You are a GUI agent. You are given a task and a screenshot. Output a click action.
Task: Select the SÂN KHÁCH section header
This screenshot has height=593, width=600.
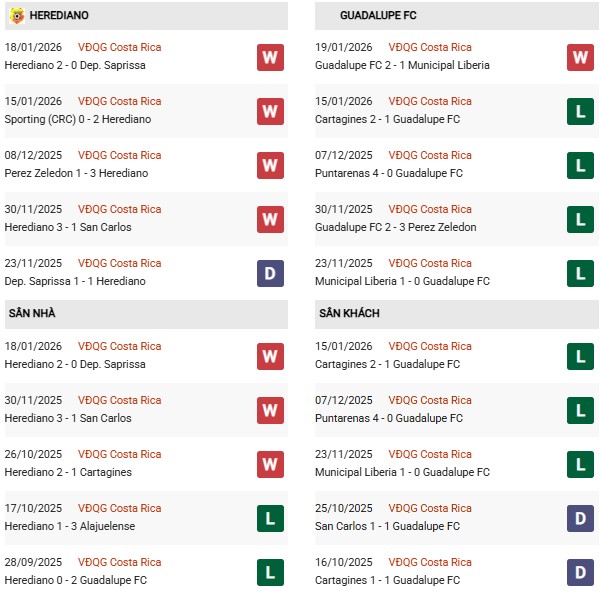click(x=348, y=314)
